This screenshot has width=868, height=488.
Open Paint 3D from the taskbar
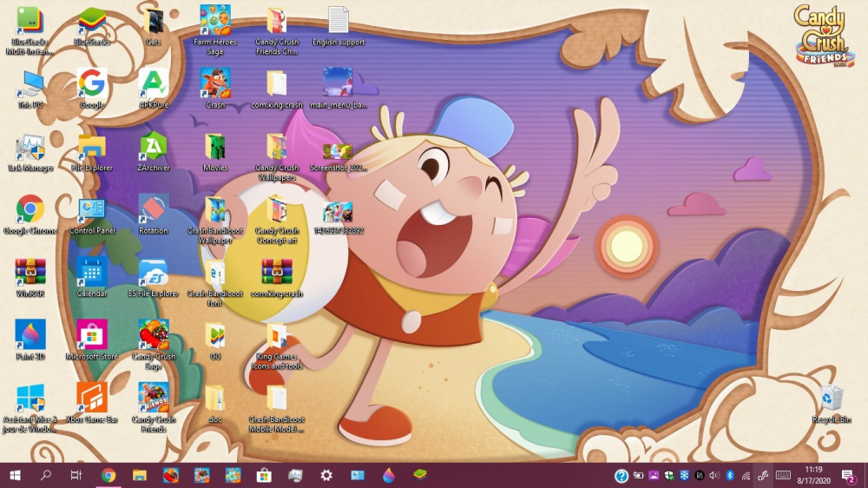coord(389,475)
